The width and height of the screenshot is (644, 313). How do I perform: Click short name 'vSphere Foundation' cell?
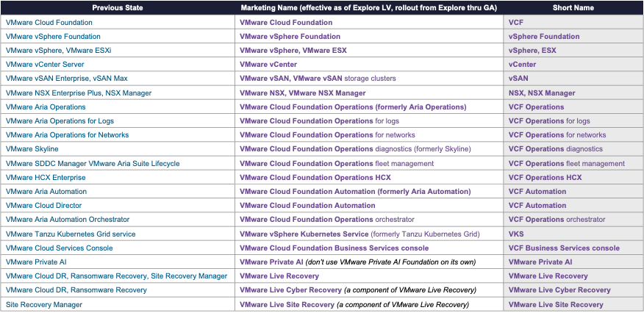click(573, 37)
